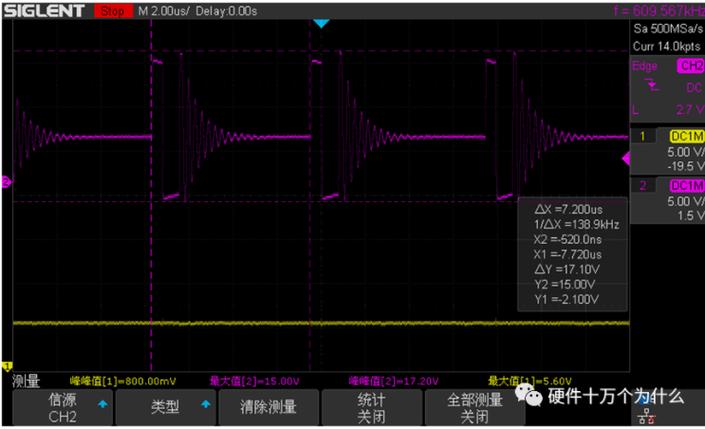Click the blue arrow on 信源 softkey
The width and height of the screenshot is (705, 429).
(103, 404)
